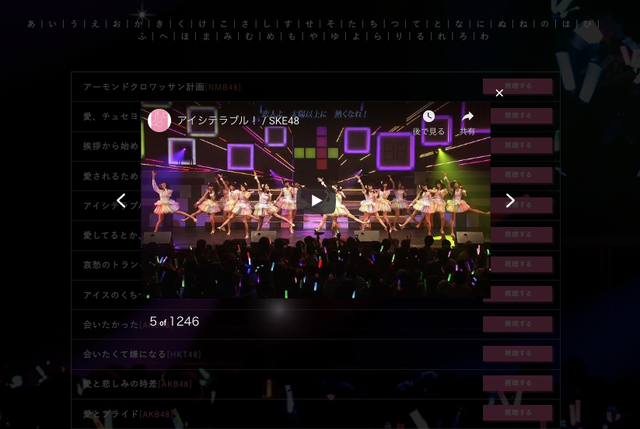The width and height of the screenshot is (640, 429).
Task: Jump to index letter れ
Action: (x=441, y=36)
